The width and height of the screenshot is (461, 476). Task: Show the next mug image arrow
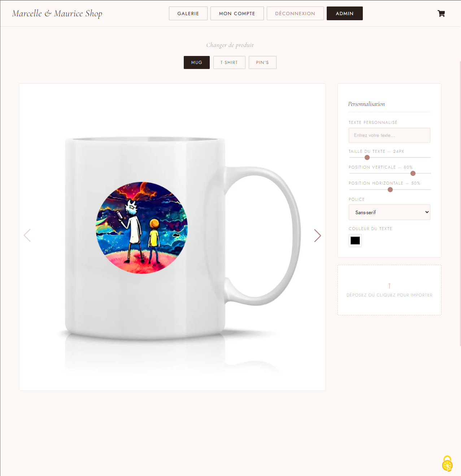(317, 235)
